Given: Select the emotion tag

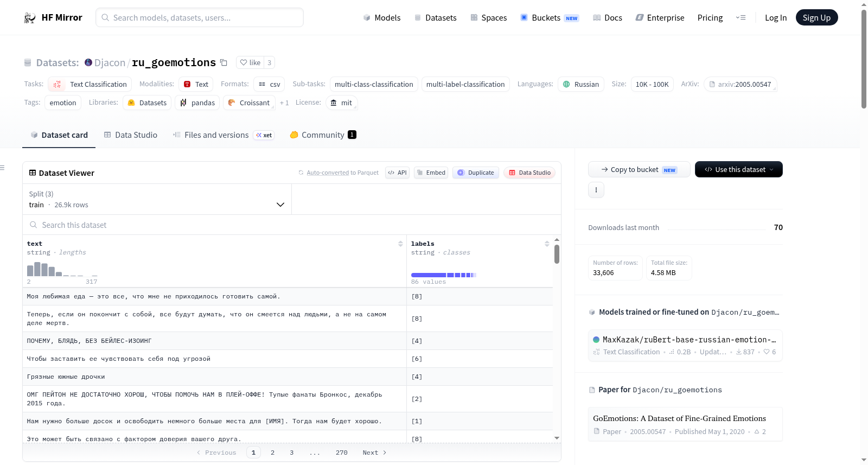Looking at the screenshot, I should click(x=63, y=103).
